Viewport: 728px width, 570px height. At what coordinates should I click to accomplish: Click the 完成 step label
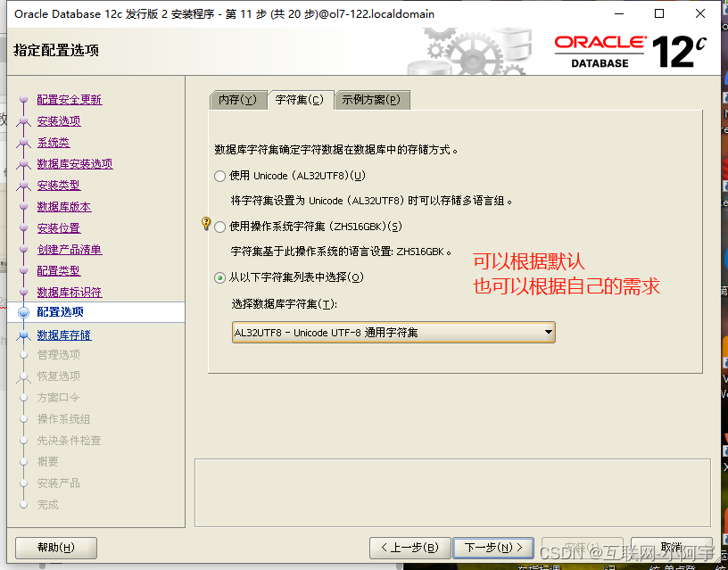click(48, 504)
